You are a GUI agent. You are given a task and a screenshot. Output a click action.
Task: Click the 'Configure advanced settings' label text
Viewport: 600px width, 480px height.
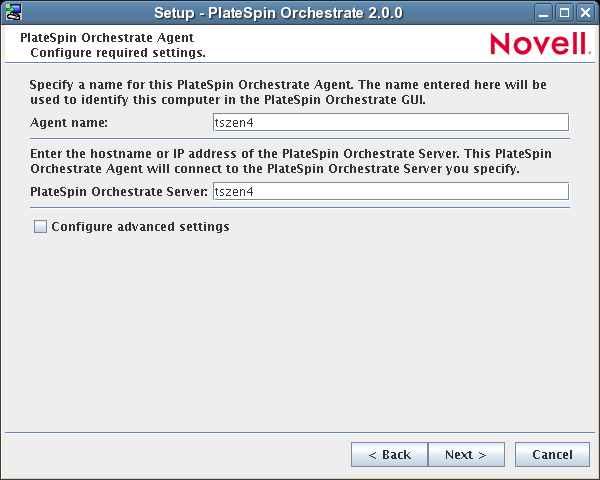[x=140, y=227]
